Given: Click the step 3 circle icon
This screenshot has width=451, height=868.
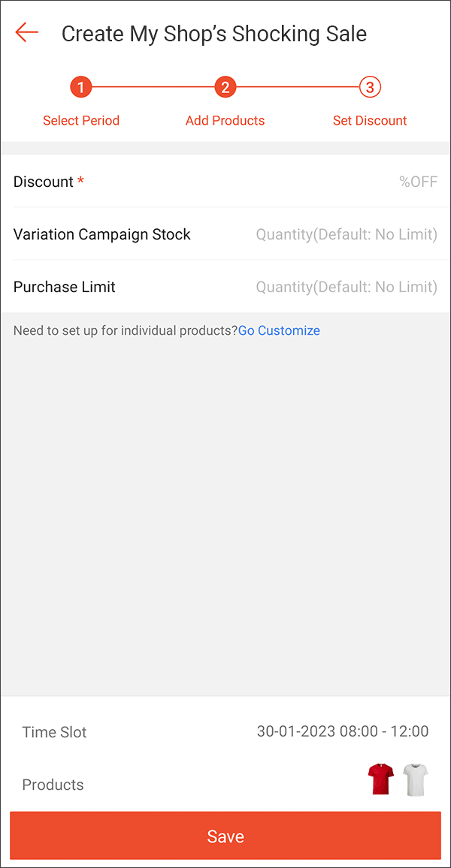Looking at the screenshot, I should pyautogui.click(x=369, y=88).
